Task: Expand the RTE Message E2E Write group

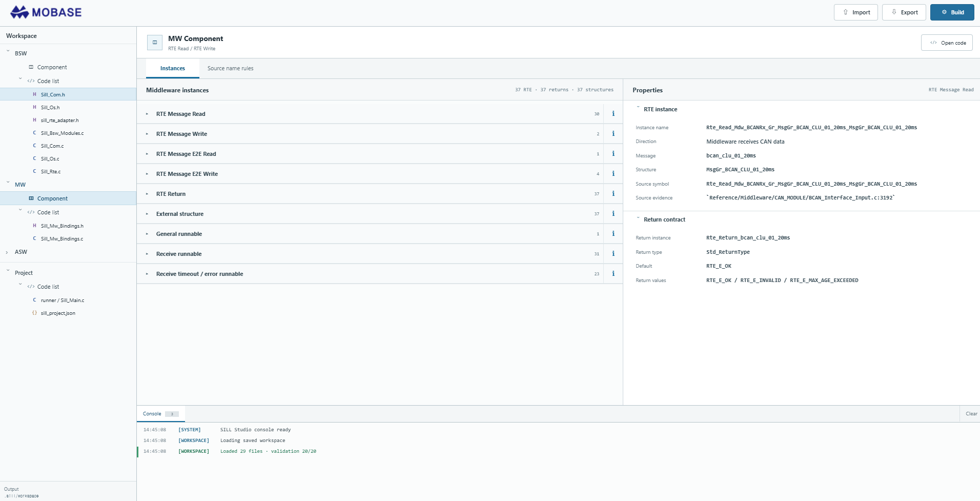Action: pos(147,174)
